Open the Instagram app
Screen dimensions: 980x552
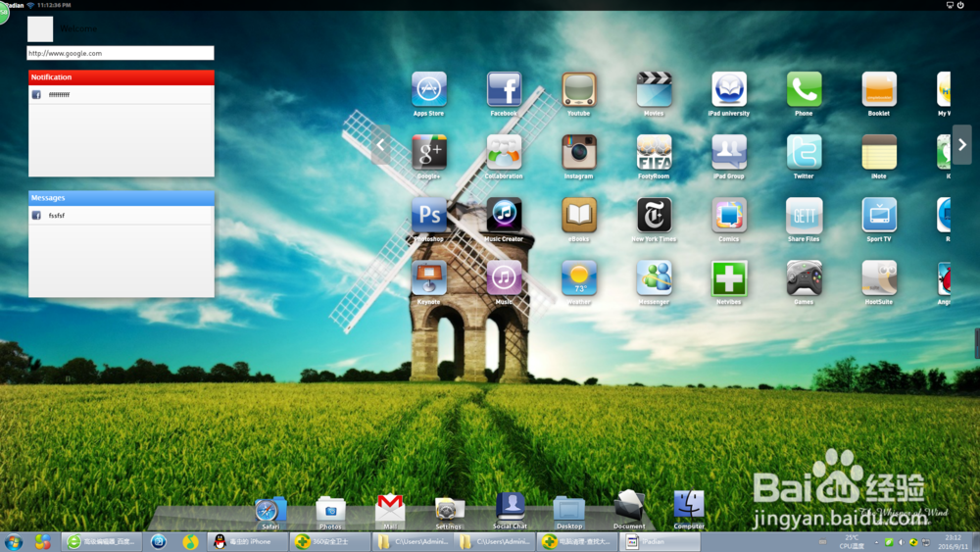click(579, 152)
